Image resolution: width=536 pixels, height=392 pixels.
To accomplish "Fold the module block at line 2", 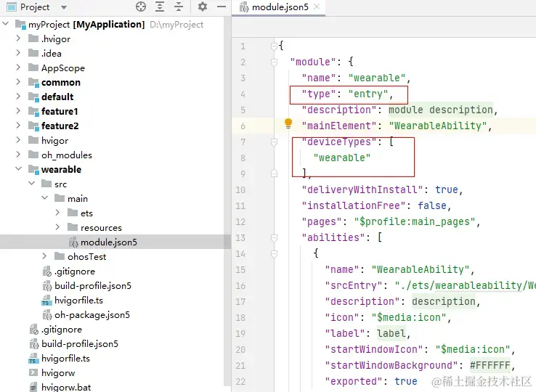I will tap(274, 62).
